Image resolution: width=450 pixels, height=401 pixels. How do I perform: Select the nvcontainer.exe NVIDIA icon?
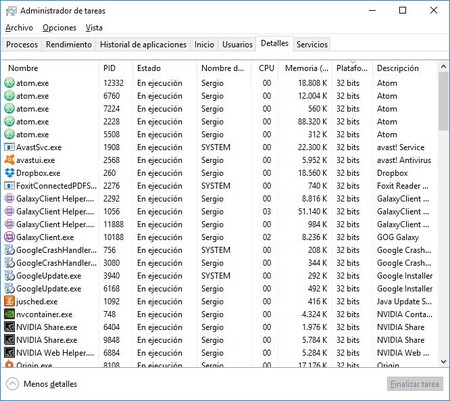point(9,314)
